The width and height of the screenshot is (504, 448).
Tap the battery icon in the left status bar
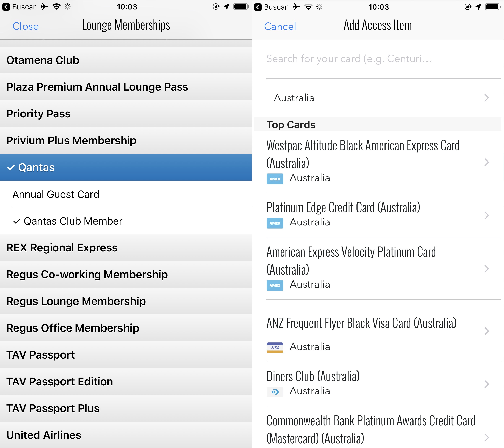pos(241,7)
